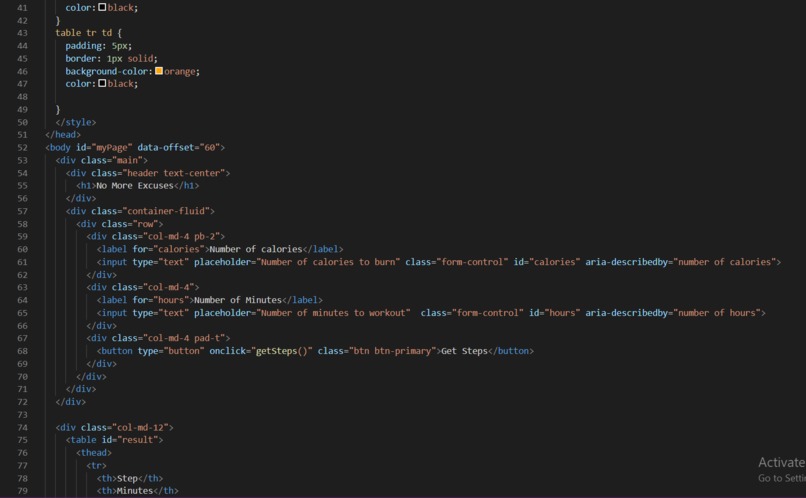Click the 'header text-center' class value
The width and height of the screenshot is (806, 498).
point(173,173)
